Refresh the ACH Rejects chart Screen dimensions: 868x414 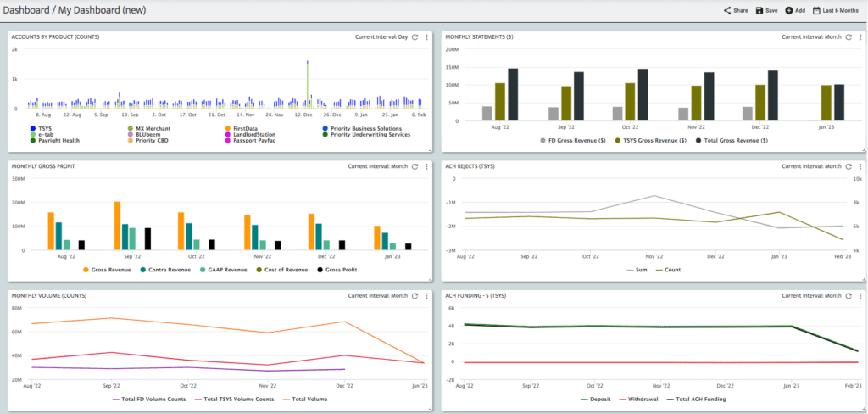(848, 166)
